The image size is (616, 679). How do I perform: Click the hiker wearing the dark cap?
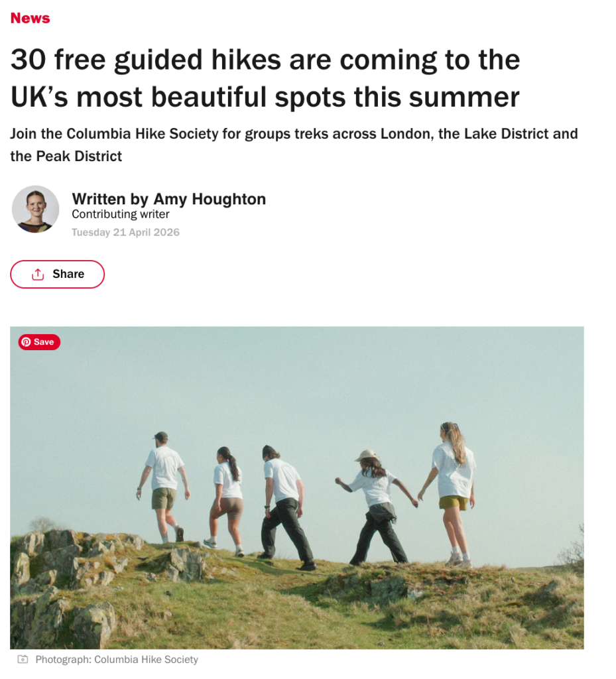[164, 487]
